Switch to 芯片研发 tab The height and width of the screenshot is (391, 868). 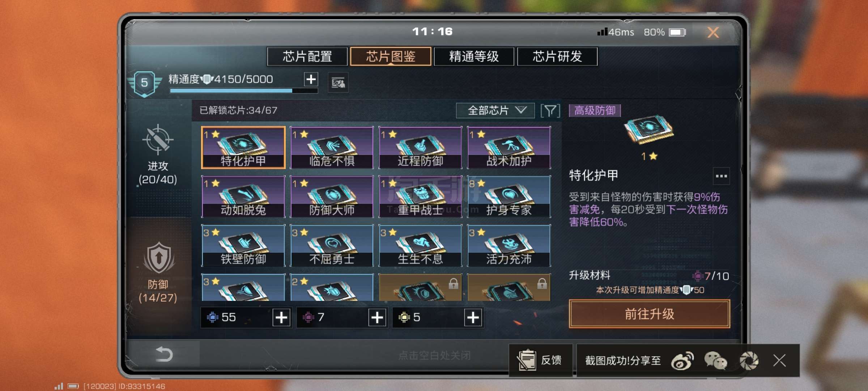[557, 56]
